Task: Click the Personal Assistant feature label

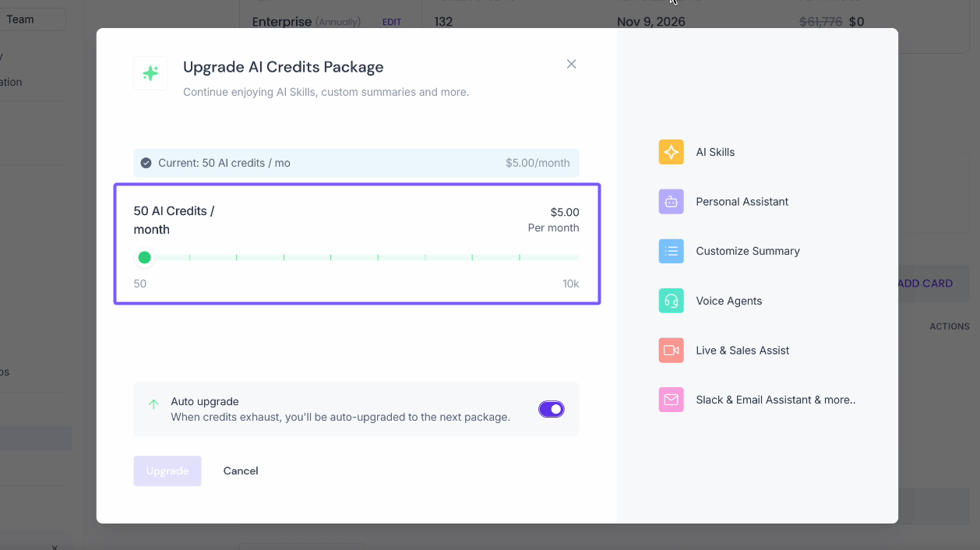Action: tap(742, 202)
